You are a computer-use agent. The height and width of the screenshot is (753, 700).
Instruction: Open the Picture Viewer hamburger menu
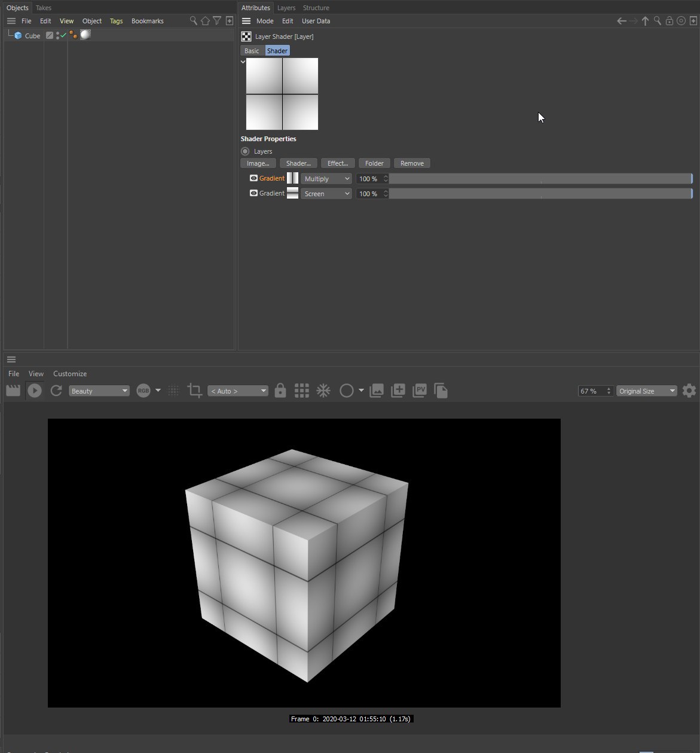coord(11,359)
